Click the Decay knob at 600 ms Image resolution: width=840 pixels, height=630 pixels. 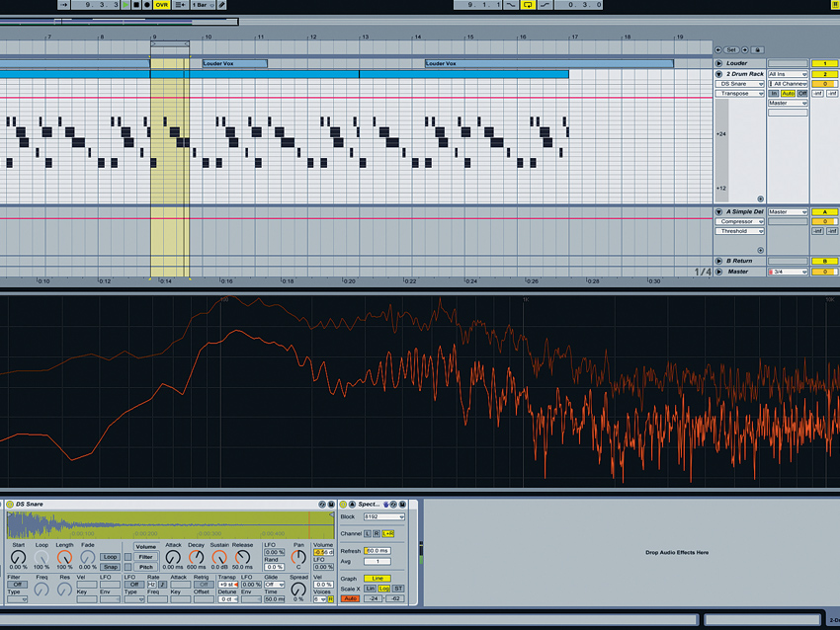tap(196, 557)
